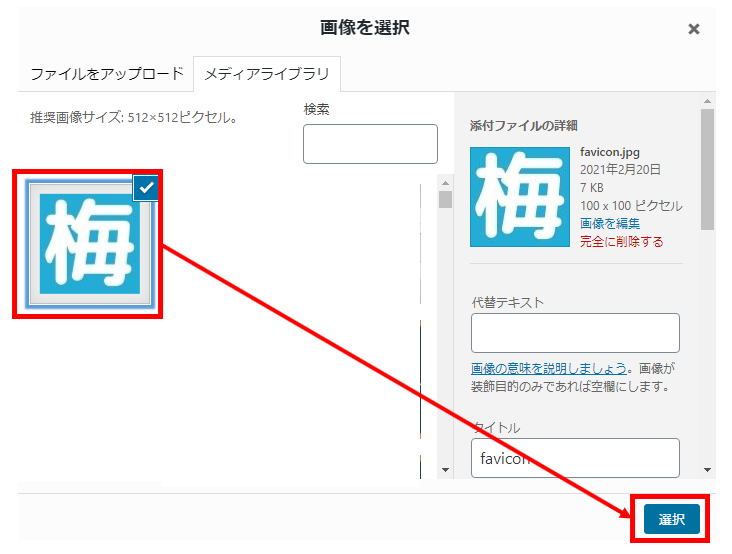Focus the 代替テキスト input field
Screen dimensions: 732x554
575,333
